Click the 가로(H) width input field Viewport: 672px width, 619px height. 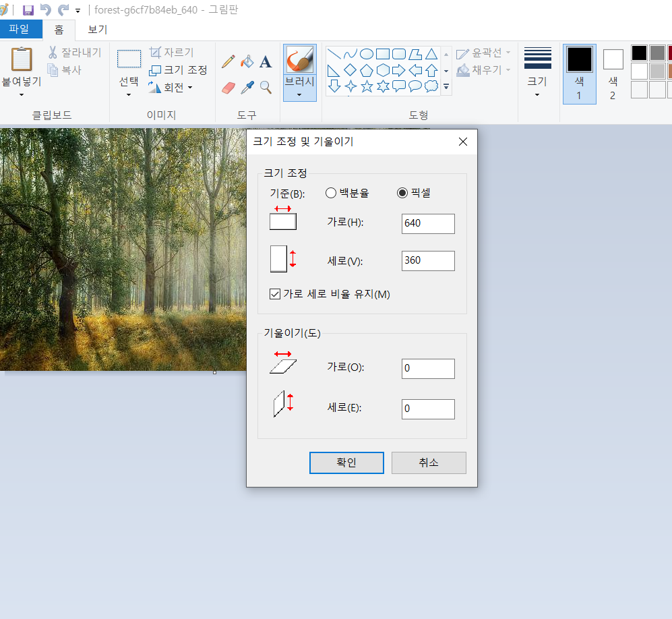pos(428,223)
